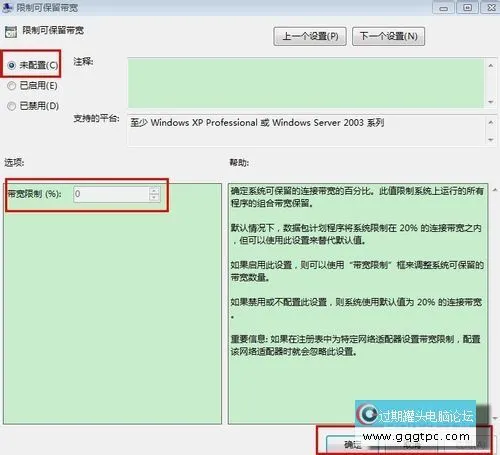This screenshot has height=455, width=500.
Task: Maximize the 限制可保留带宽 window
Action: tap(467, 8)
